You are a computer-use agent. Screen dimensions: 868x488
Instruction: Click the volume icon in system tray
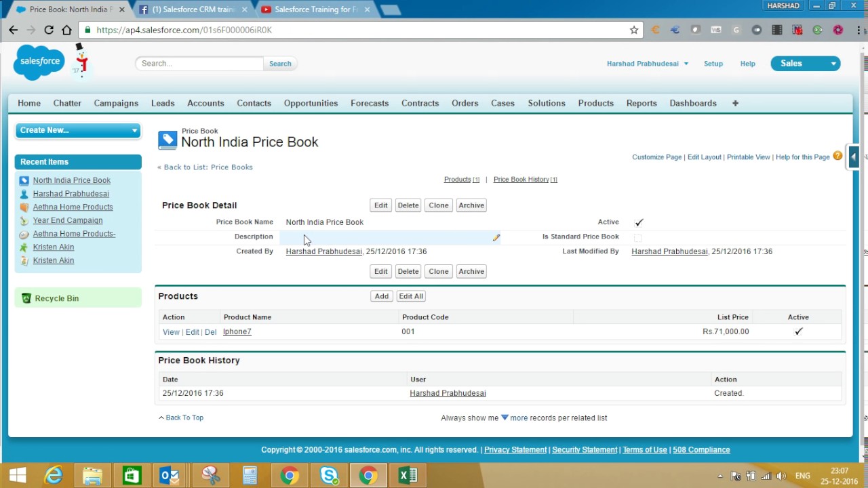[781, 476]
